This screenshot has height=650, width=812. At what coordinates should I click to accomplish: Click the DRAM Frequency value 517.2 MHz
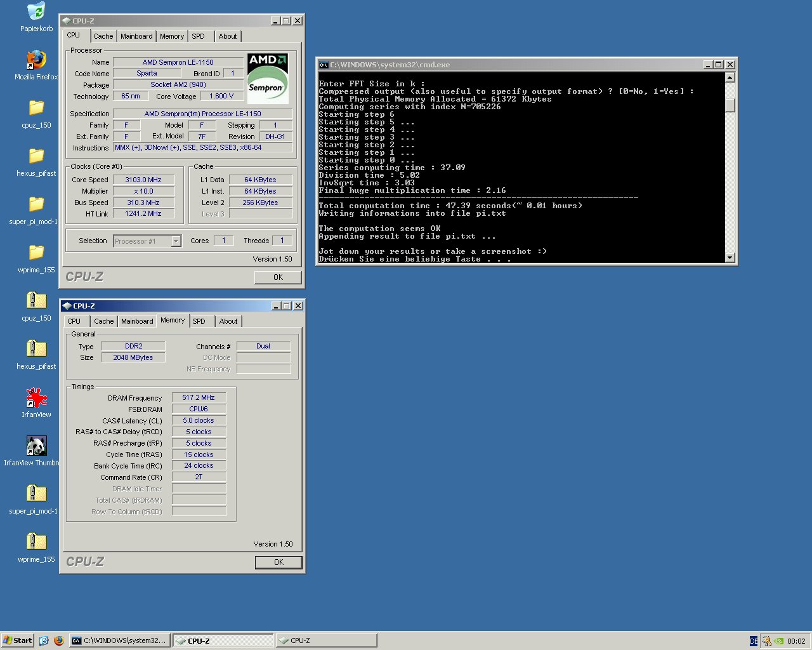[199, 398]
